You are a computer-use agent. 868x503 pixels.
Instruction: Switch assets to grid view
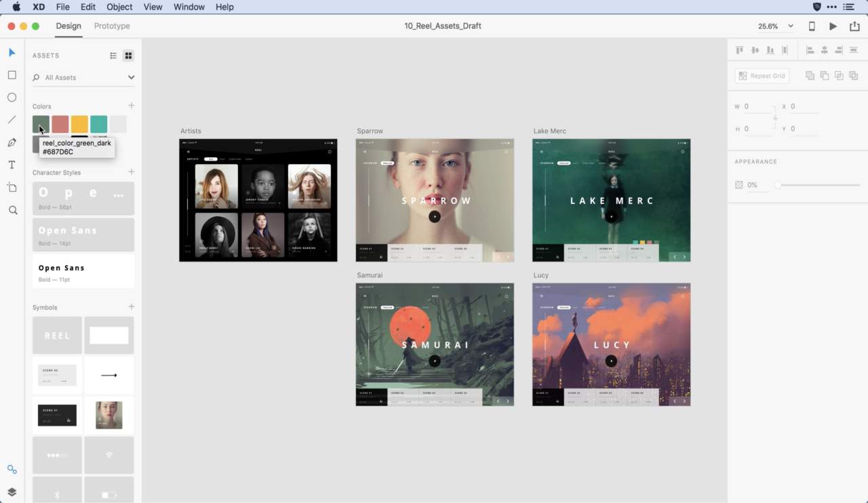pyautogui.click(x=128, y=56)
